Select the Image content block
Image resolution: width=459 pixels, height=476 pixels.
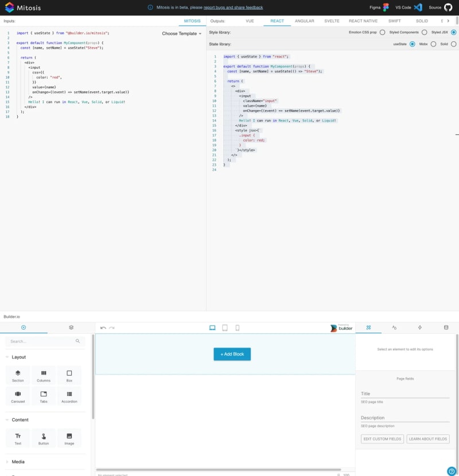pyautogui.click(x=69, y=439)
